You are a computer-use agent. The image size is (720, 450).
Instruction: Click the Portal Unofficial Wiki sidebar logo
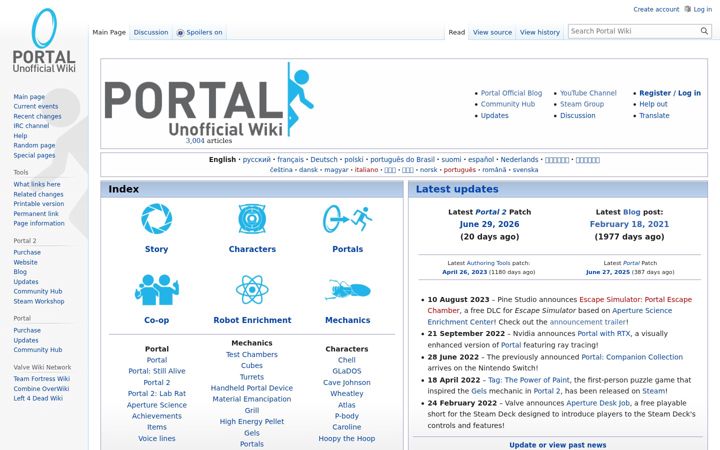44,40
